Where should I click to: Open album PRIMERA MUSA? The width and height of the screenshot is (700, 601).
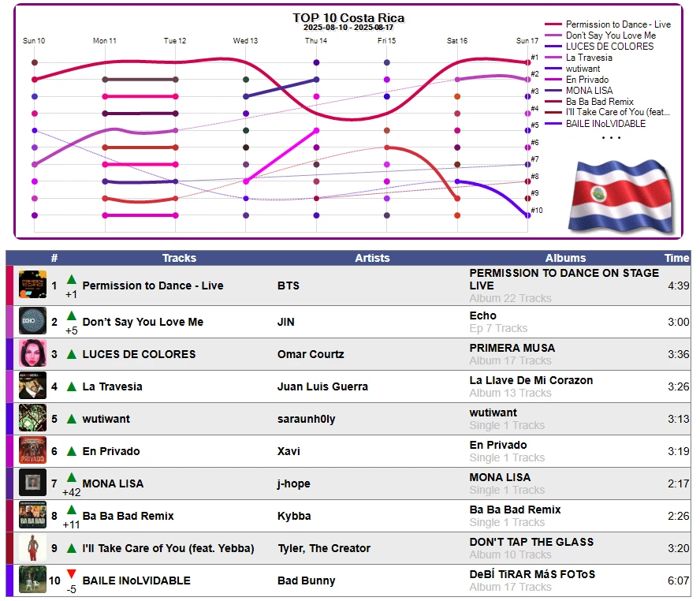point(512,348)
